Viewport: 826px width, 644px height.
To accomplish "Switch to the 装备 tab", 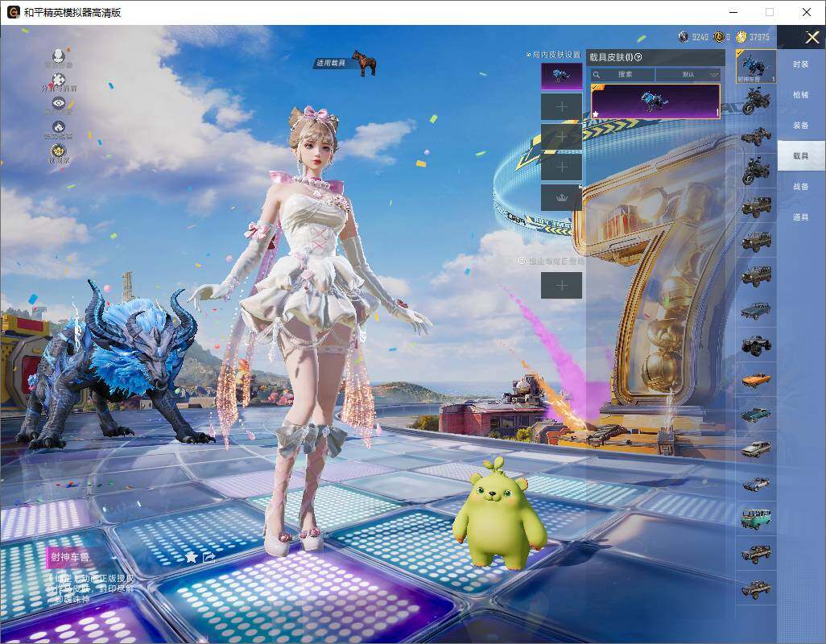I will point(801,126).
